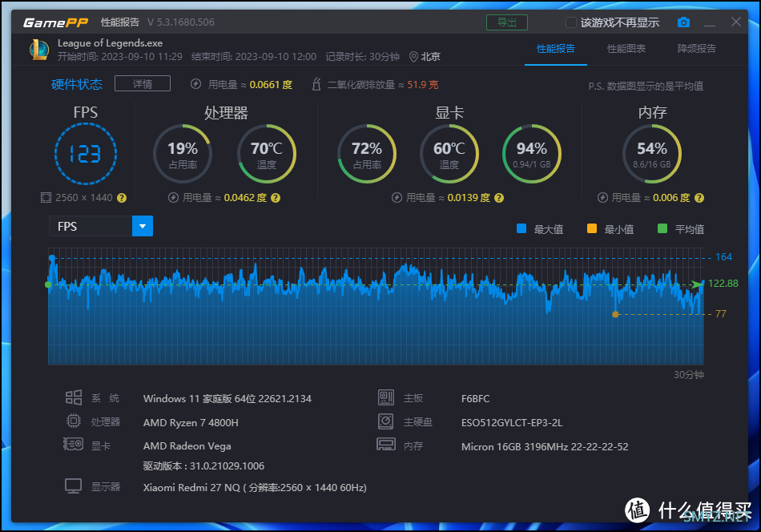Viewport: 761px width, 532px height.
Task: Click the green 平均值 legend swatch
Action: tap(662, 228)
